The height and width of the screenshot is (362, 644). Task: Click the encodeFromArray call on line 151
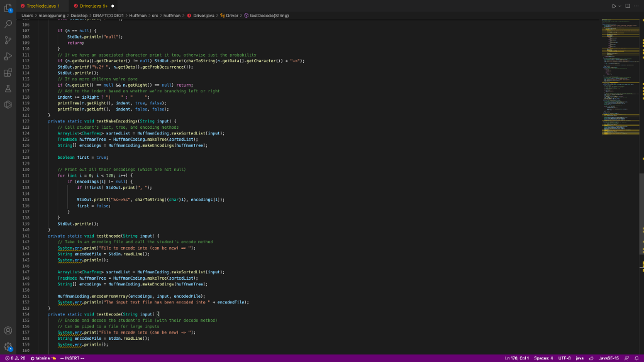[x=131, y=297]
